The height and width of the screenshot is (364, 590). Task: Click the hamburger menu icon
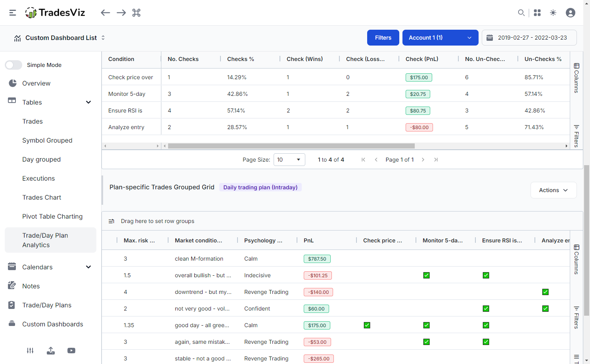13,13
